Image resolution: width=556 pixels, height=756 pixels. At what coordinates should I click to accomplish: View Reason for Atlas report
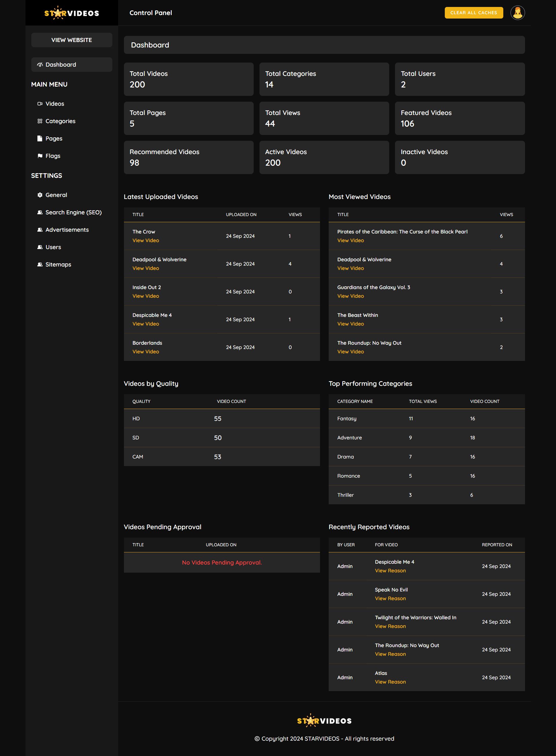click(390, 682)
